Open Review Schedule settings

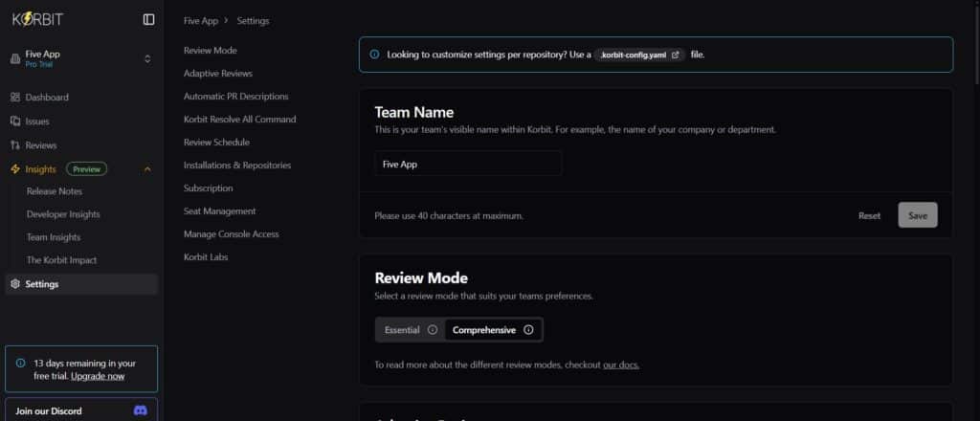216,142
